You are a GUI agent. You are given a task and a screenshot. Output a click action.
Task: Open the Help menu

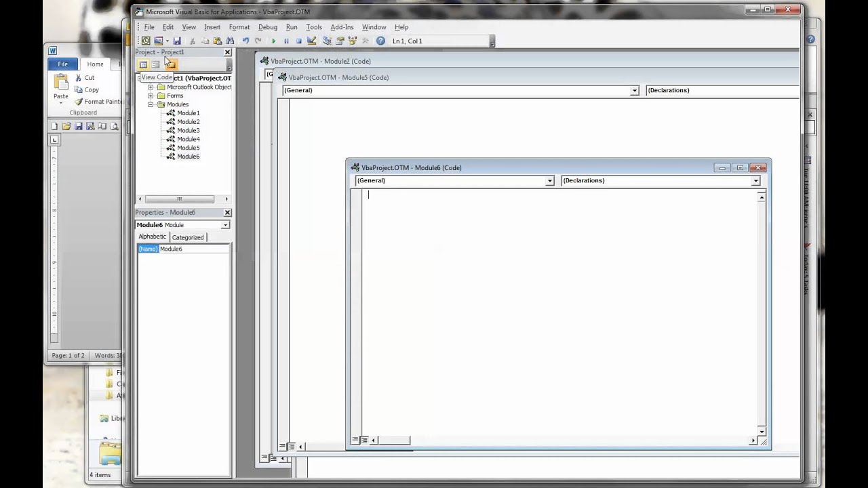[401, 27]
